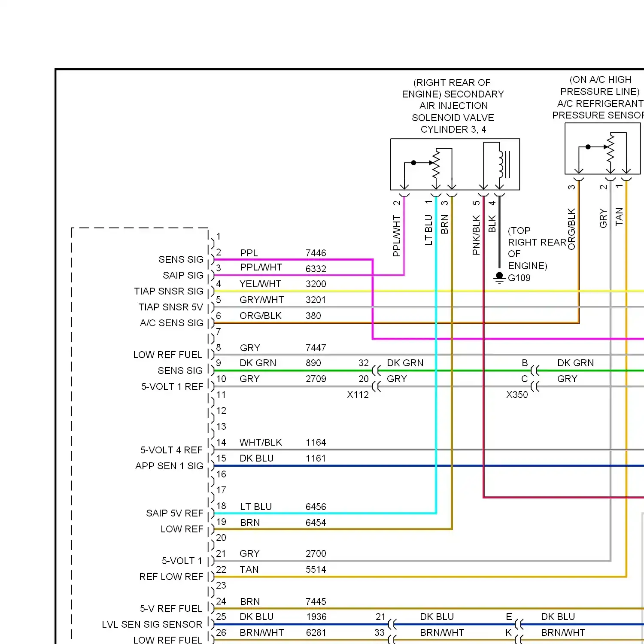Click the G109 ground label
The image size is (644, 644).
(x=519, y=278)
